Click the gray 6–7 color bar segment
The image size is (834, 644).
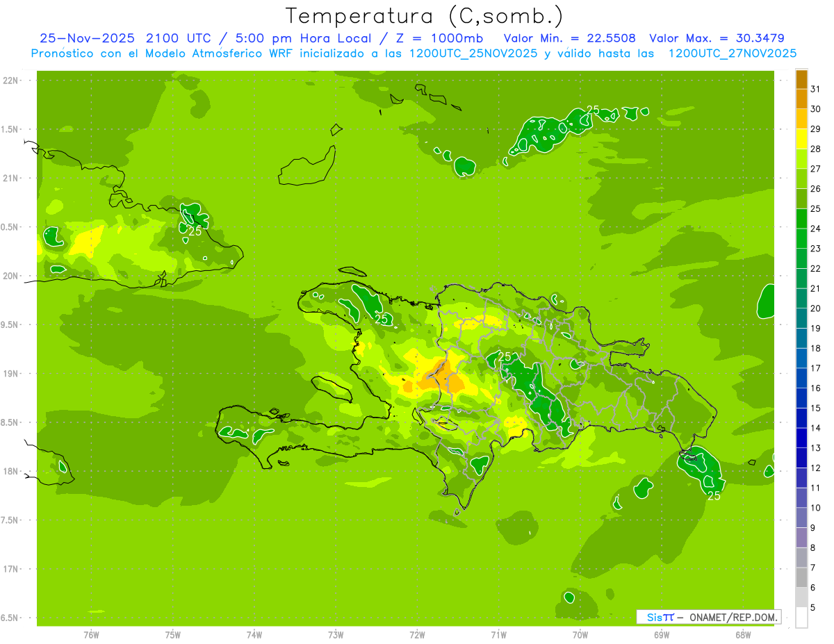pyautogui.click(x=801, y=577)
